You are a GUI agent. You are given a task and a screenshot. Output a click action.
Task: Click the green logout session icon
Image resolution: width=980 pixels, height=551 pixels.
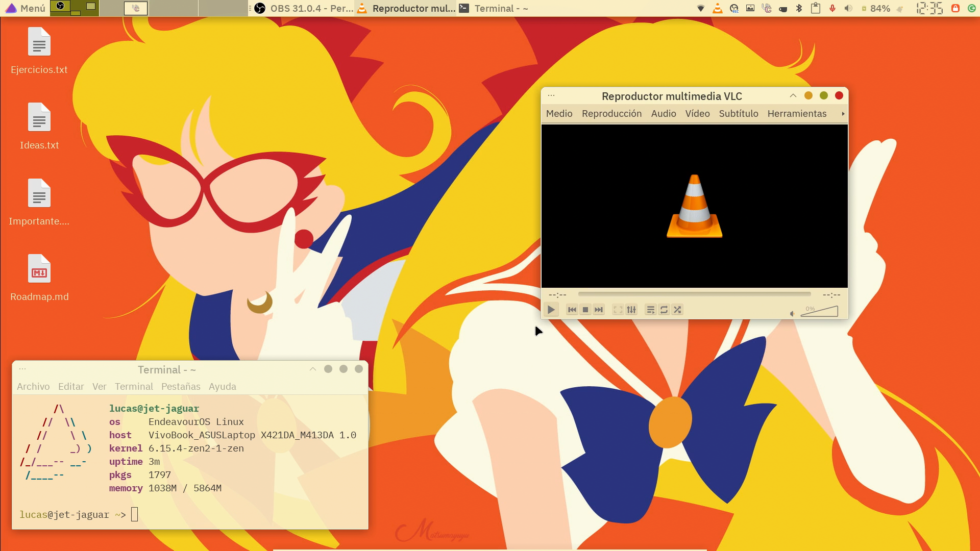972,8
